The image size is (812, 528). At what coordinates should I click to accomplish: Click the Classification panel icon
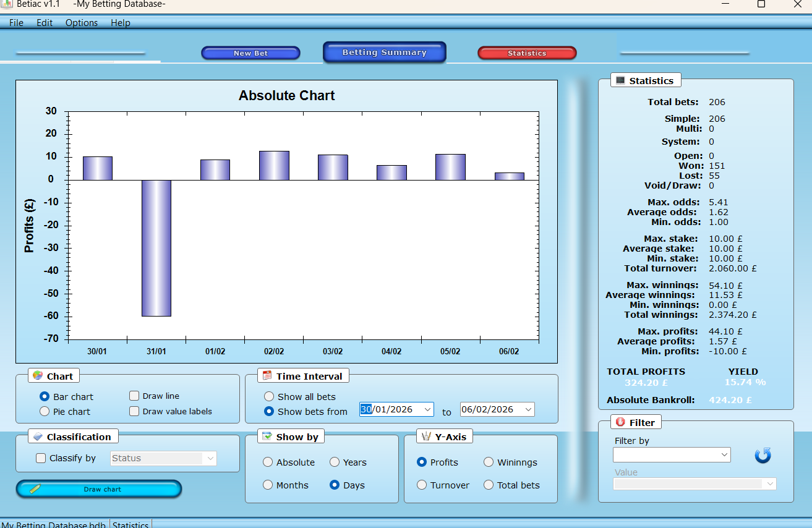(x=38, y=436)
